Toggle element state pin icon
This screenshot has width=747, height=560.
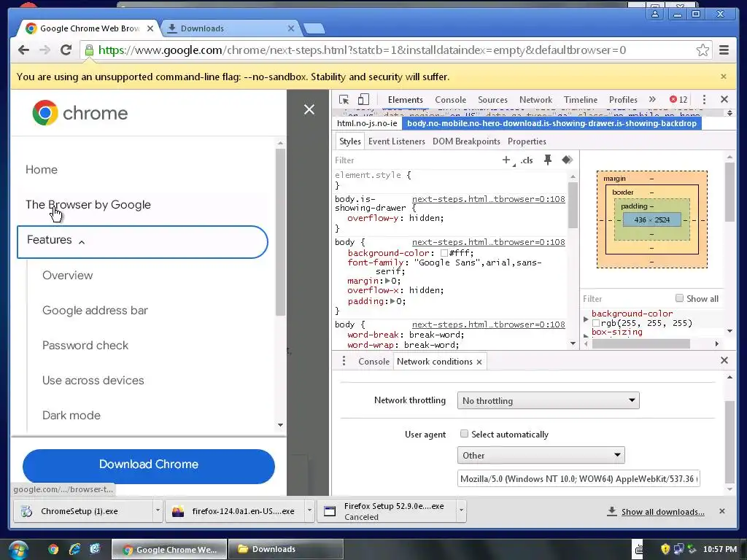click(547, 160)
